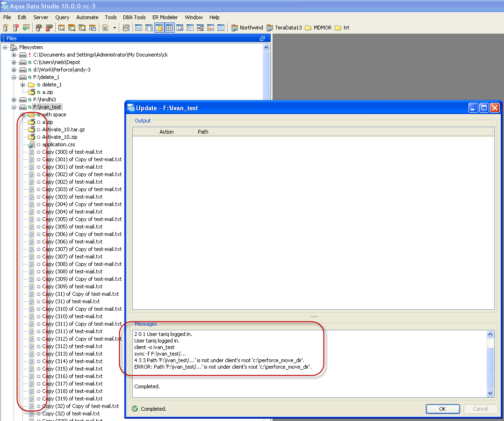This screenshot has width=504, height=421.
Task: Click the splitter grip between Output and Messages
Action: (x=314, y=316)
